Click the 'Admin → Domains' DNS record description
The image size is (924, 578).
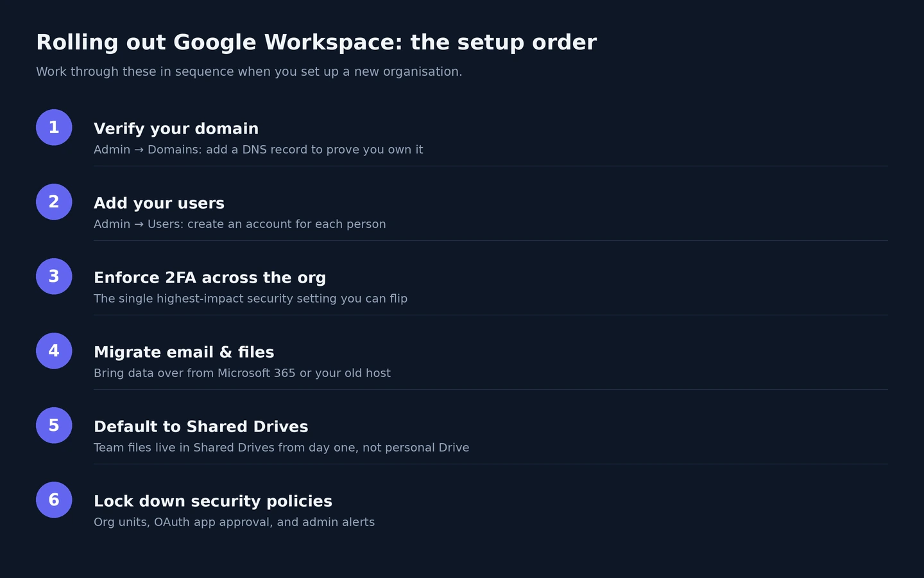(258, 150)
